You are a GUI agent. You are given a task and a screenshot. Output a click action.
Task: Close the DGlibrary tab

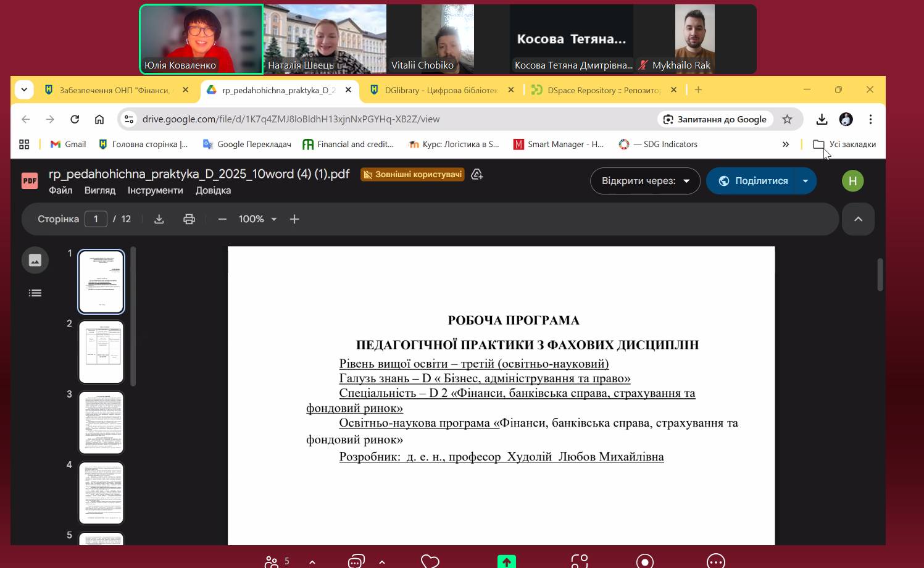point(511,90)
